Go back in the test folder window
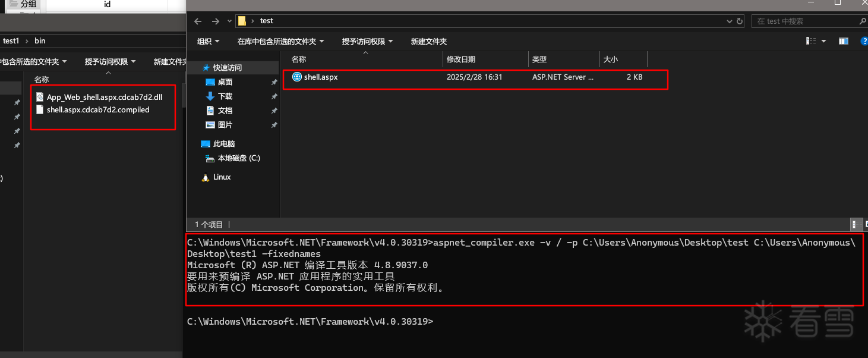Image resolution: width=868 pixels, height=358 pixels. click(x=198, y=21)
